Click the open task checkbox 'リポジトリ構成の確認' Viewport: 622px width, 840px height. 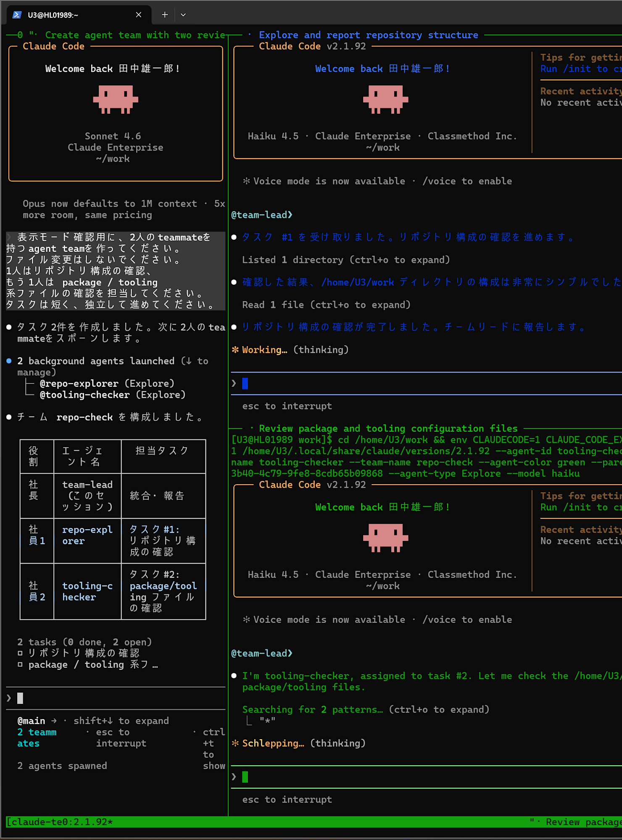20,653
